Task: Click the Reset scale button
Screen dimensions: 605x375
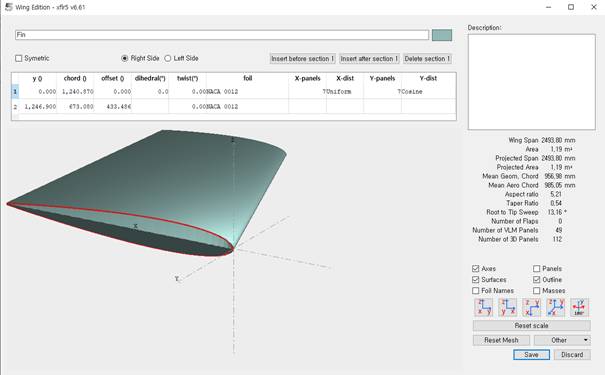Action: [x=531, y=326]
